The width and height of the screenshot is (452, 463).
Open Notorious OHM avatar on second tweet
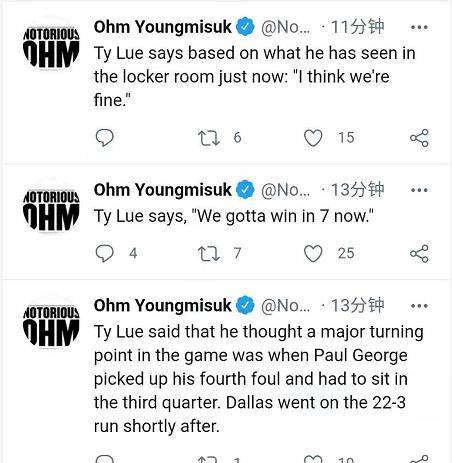coord(51,210)
